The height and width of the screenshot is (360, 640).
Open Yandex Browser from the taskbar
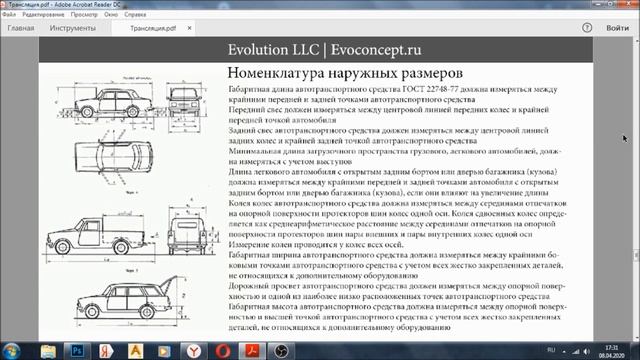[x=194, y=351]
